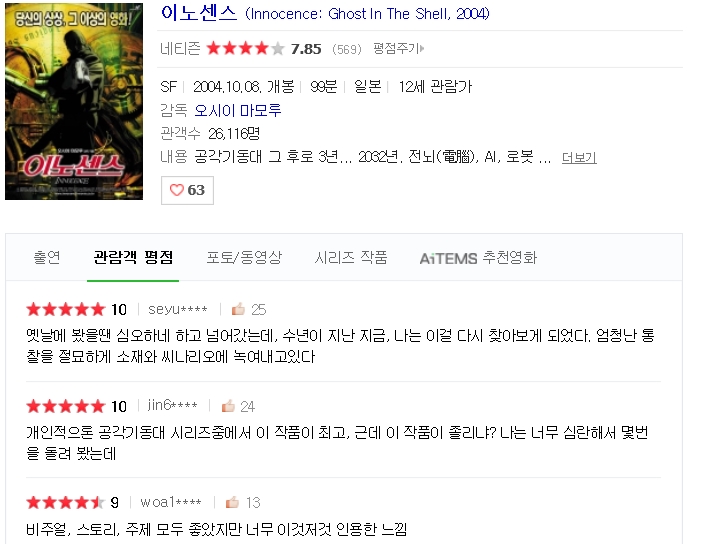Switch to the 출연 tab

pos(47,258)
